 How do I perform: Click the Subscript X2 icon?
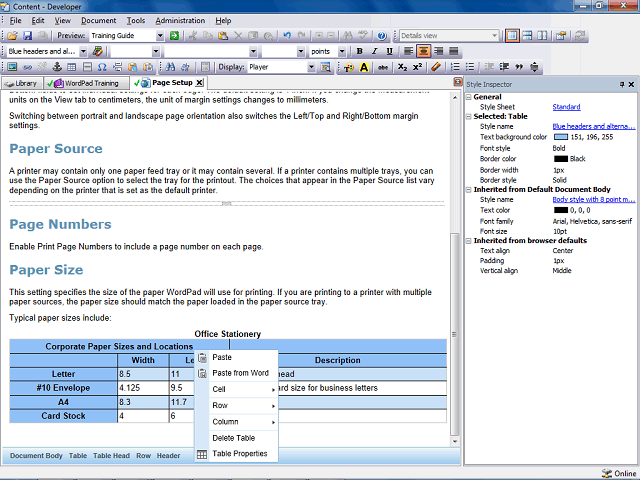[x=402, y=67]
